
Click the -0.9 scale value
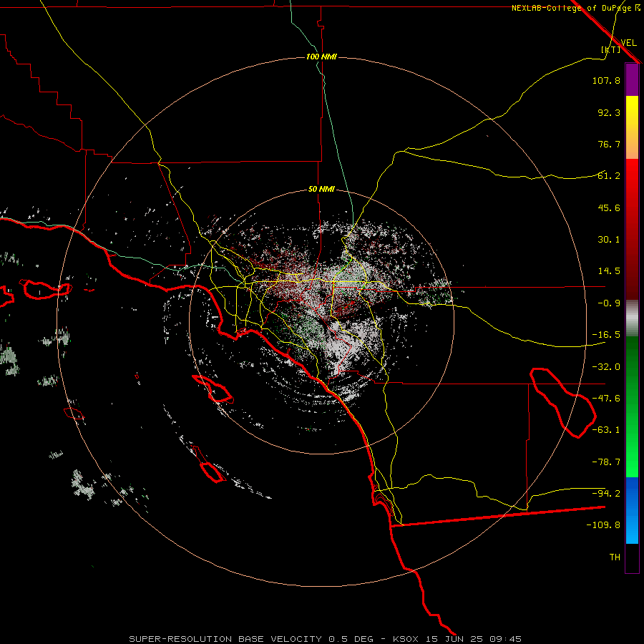tap(609, 303)
